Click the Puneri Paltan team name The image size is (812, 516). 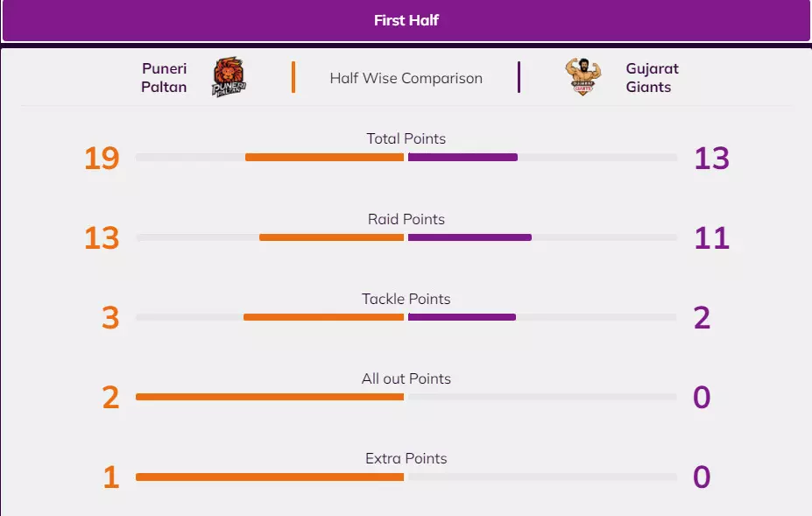[x=164, y=78]
